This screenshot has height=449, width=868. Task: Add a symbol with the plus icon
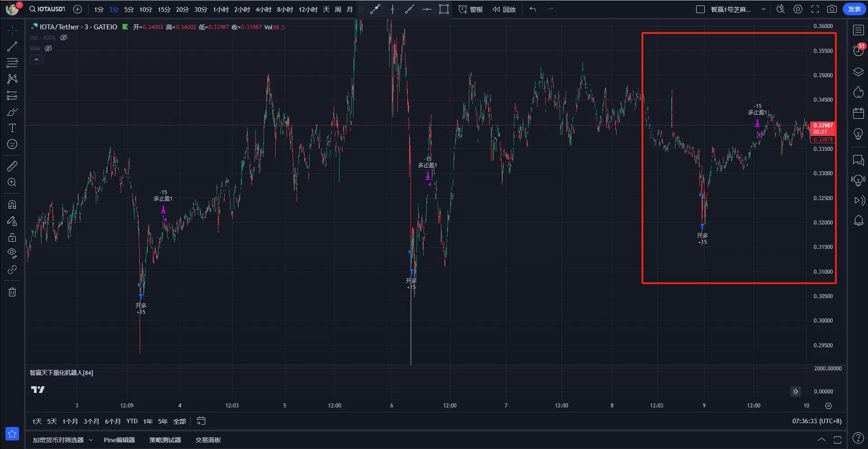[x=77, y=9]
